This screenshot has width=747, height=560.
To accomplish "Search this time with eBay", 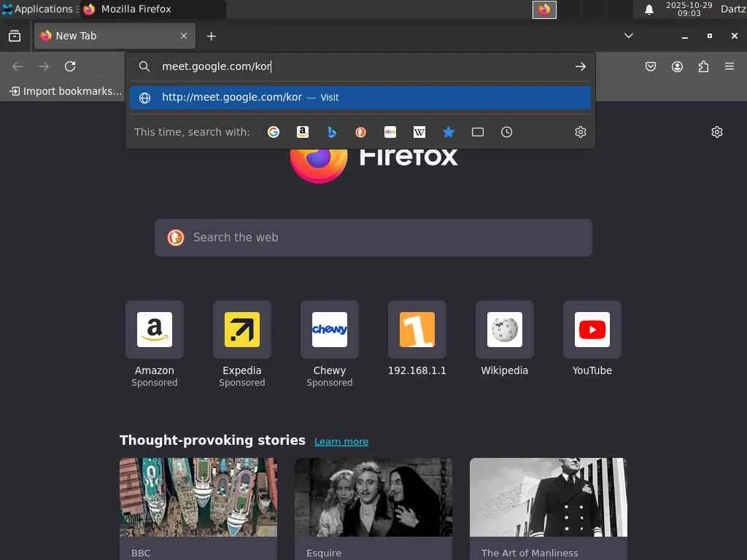I will [390, 132].
